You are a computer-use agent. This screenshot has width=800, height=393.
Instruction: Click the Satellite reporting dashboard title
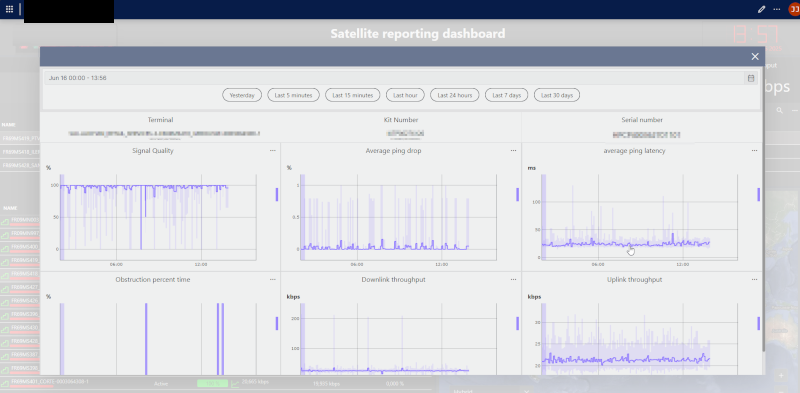(418, 34)
